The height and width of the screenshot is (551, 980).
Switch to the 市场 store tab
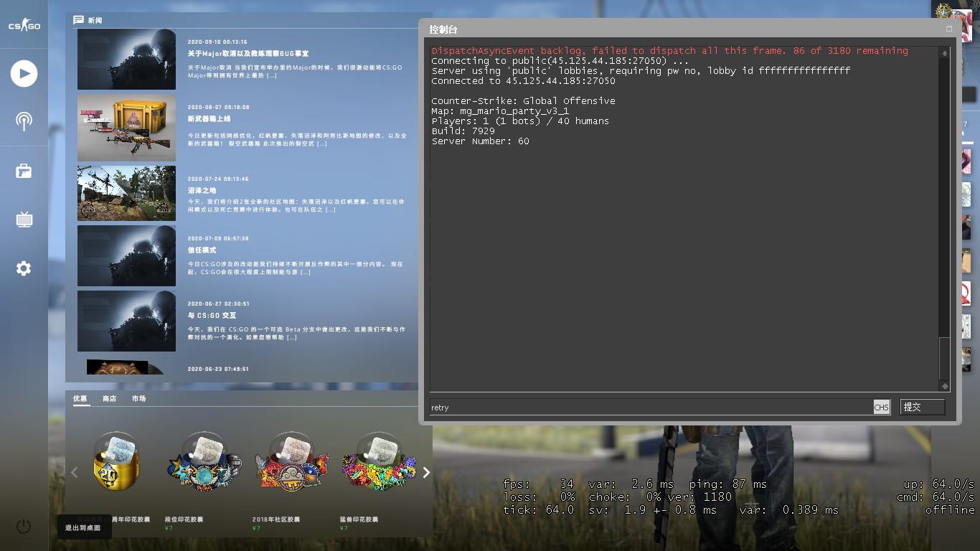[x=139, y=398]
